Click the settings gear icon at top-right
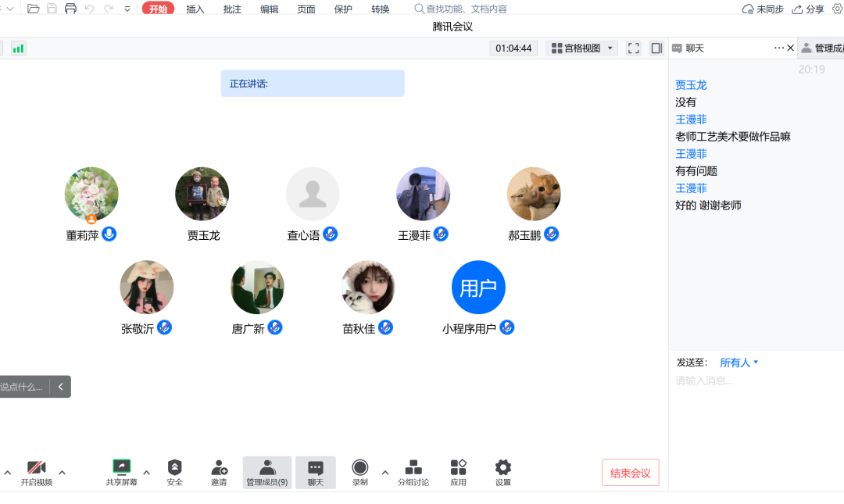 838,9
